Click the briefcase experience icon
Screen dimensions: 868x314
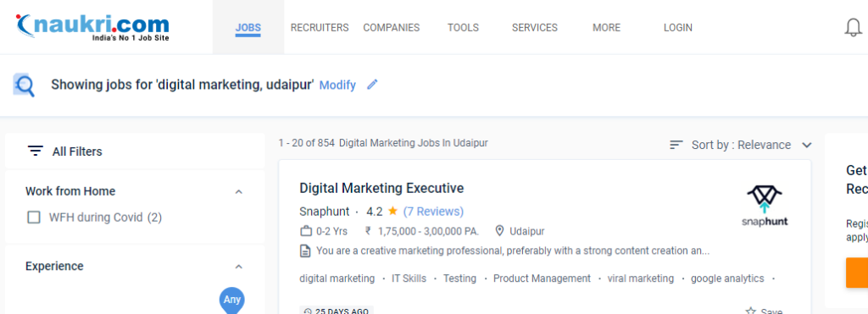[x=305, y=231]
